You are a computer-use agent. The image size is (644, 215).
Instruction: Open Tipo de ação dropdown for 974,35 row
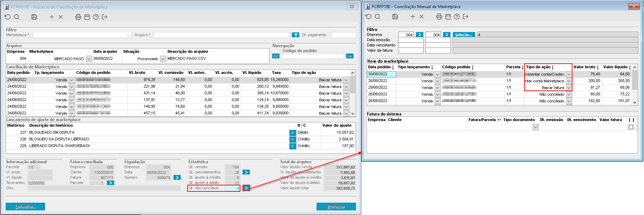point(346,80)
